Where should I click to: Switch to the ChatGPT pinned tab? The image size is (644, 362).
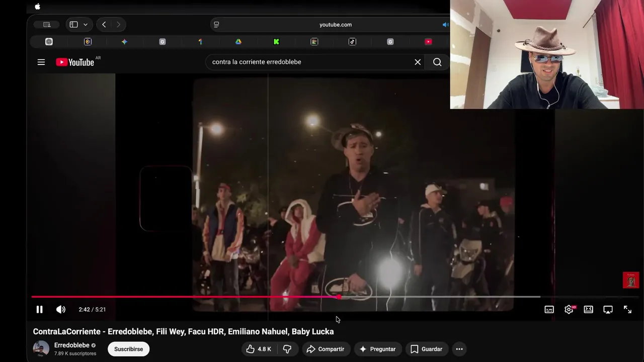tap(49, 42)
